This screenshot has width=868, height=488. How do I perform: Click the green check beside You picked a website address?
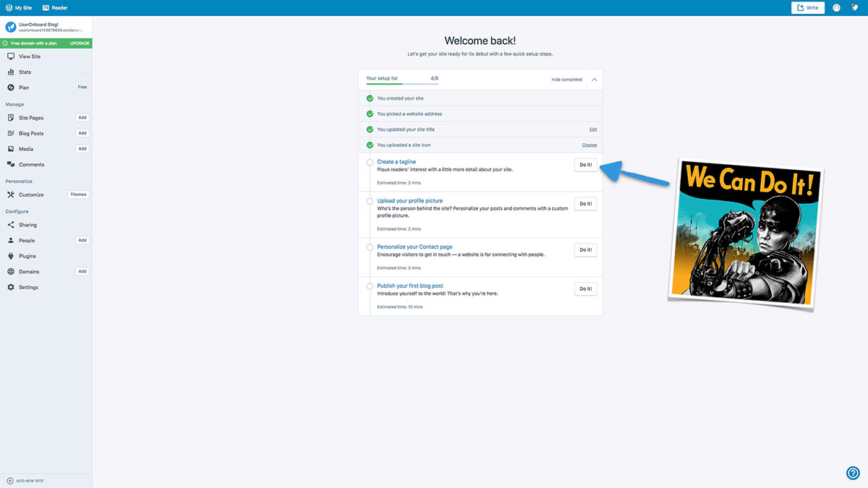[370, 114]
